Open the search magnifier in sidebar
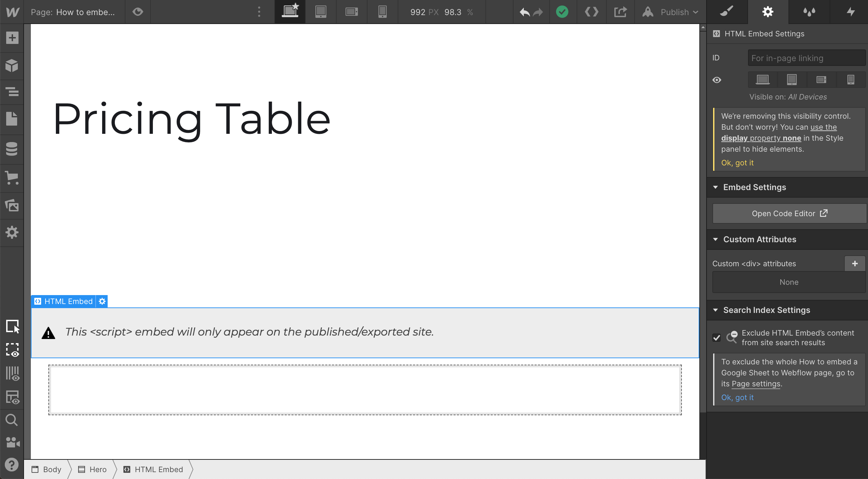The width and height of the screenshot is (868, 479). pyautogui.click(x=12, y=420)
